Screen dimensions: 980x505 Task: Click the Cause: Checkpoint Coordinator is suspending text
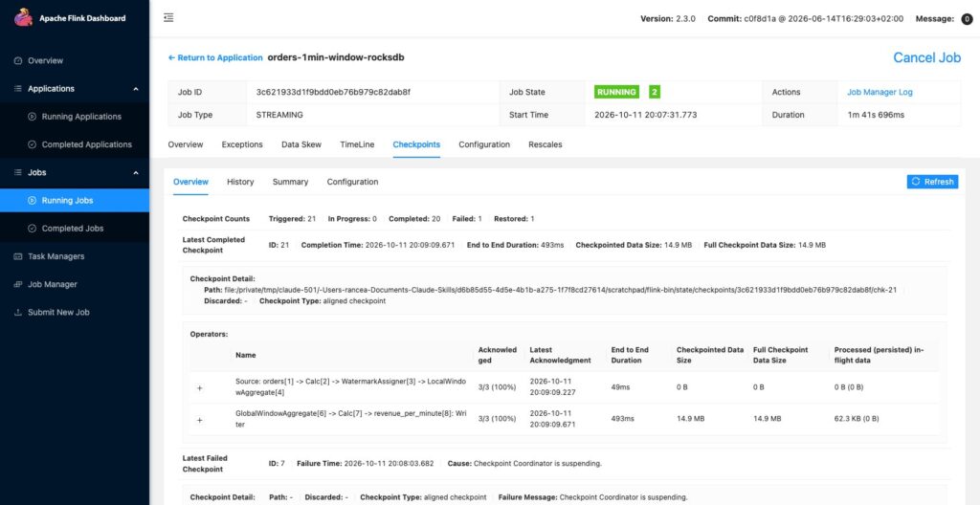[x=524, y=463]
